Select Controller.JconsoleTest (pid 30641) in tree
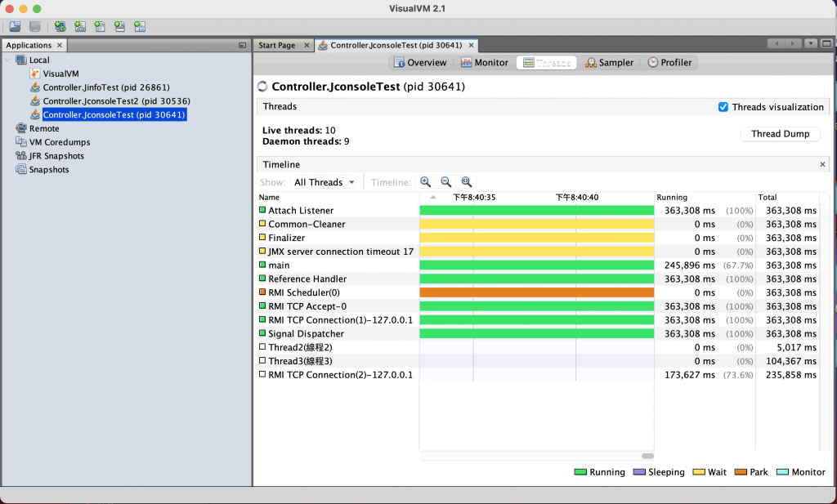Image resolution: width=837 pixels, height=504 pixels. point(109,114)
